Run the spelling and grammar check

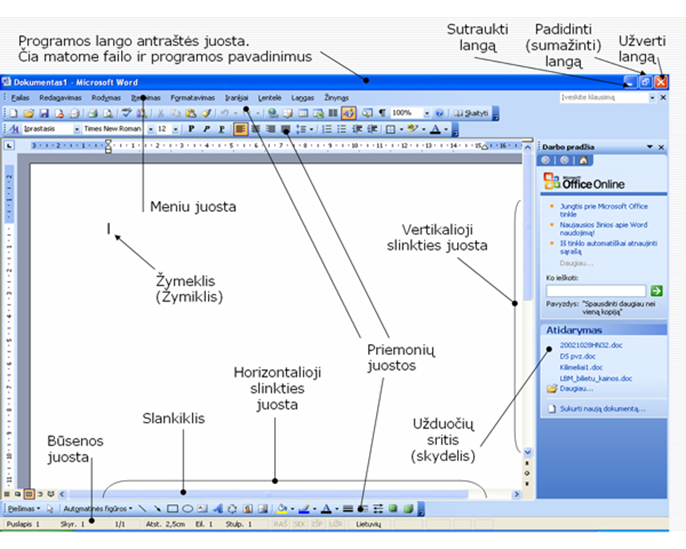pyautogui.click(x=126, y=113)
